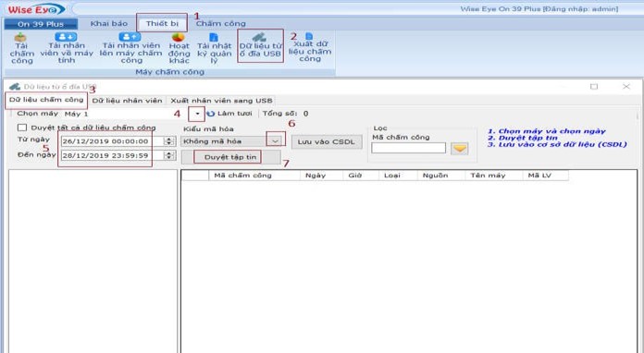Click the Mã chấm công filter field
Screen dimensions: 644x353
tap(408, 148)
